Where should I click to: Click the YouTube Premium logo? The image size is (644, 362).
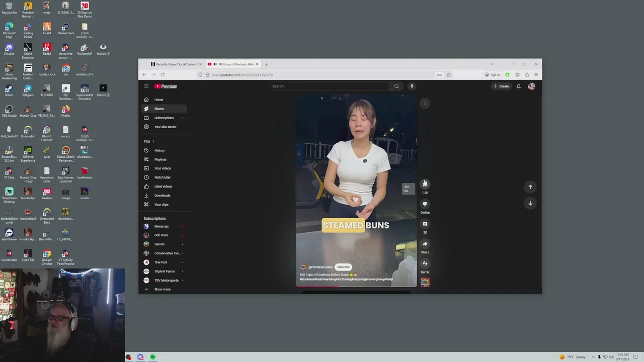[x=166, y=86]
